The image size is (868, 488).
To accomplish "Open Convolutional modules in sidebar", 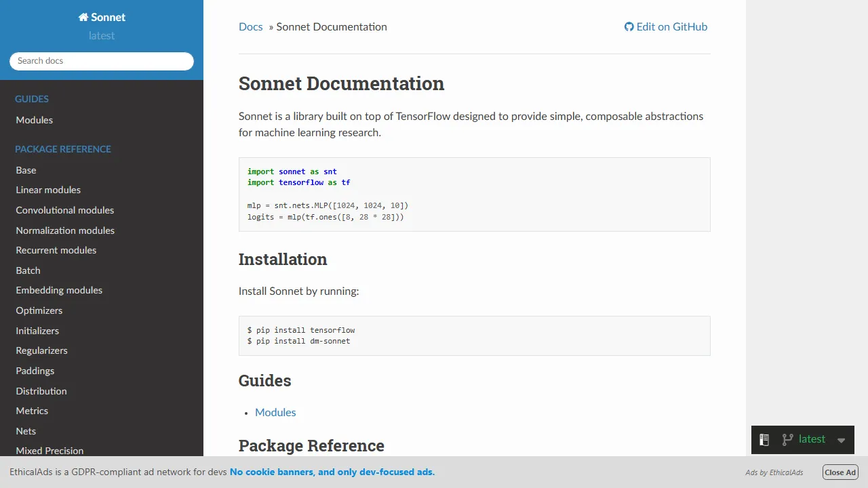I will pos(102,210).
